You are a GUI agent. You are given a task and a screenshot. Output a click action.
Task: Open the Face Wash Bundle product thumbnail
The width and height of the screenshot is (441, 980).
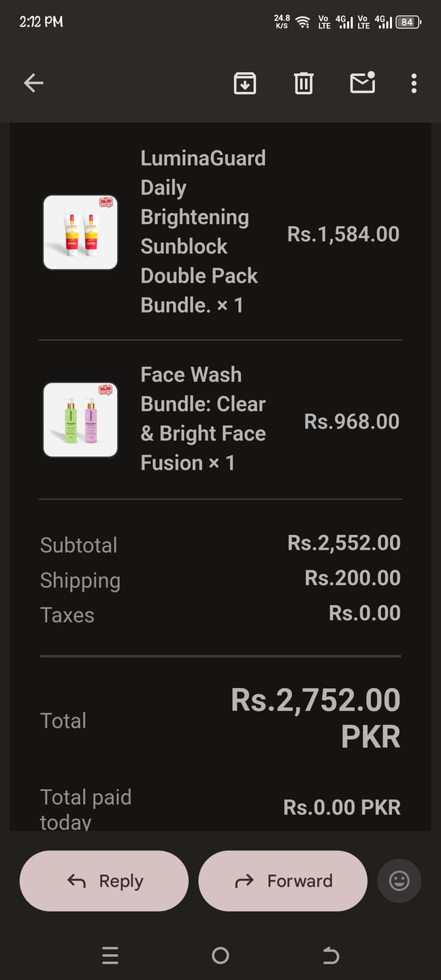(80, 419)
